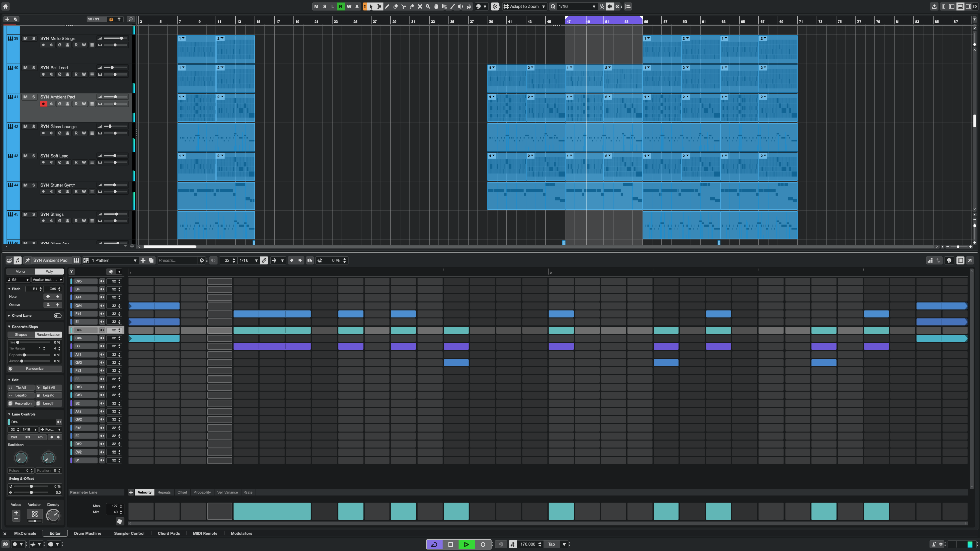Select the speaker Audition tool
Image resolution: width=980 pixels, height=551 pixels.
tap(460, 6)
